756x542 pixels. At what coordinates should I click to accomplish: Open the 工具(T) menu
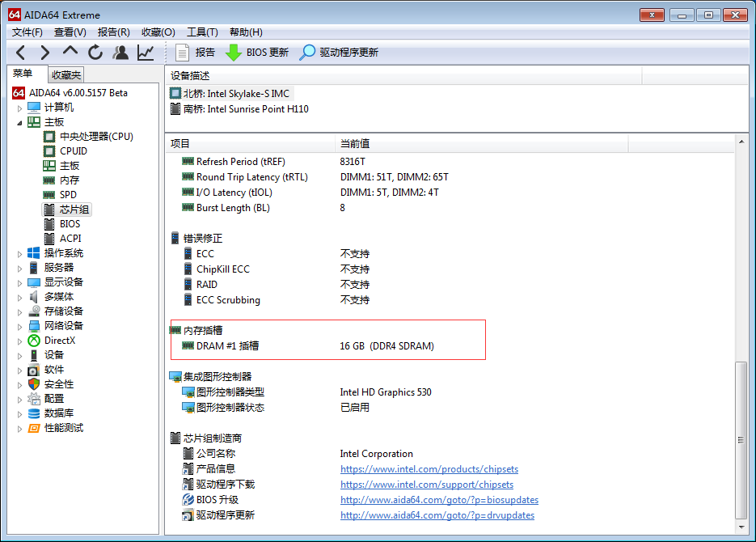click(202, 32)
